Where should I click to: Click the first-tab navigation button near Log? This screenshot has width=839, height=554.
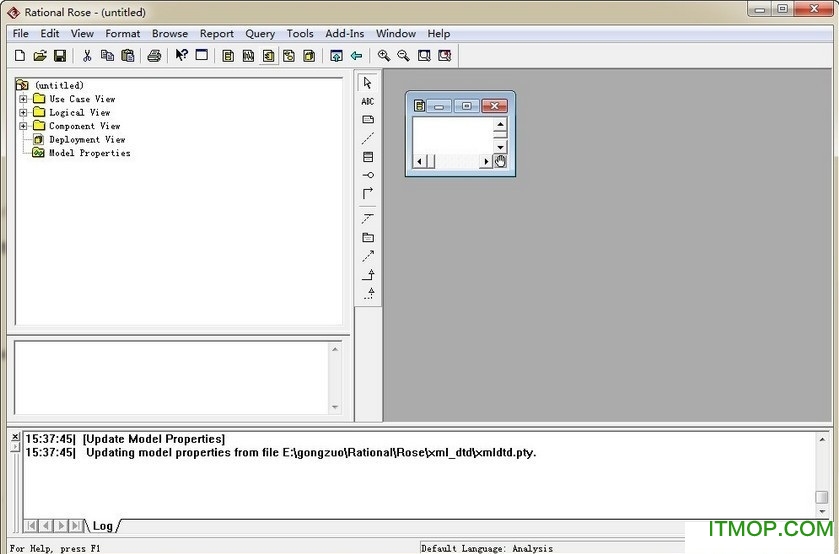pos(32,526)
